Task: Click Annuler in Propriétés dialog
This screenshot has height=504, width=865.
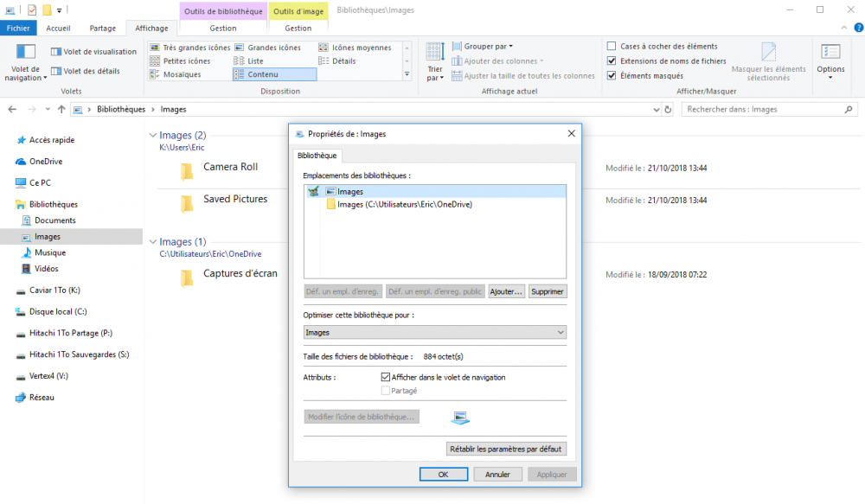Action: (x=497, y=475)
